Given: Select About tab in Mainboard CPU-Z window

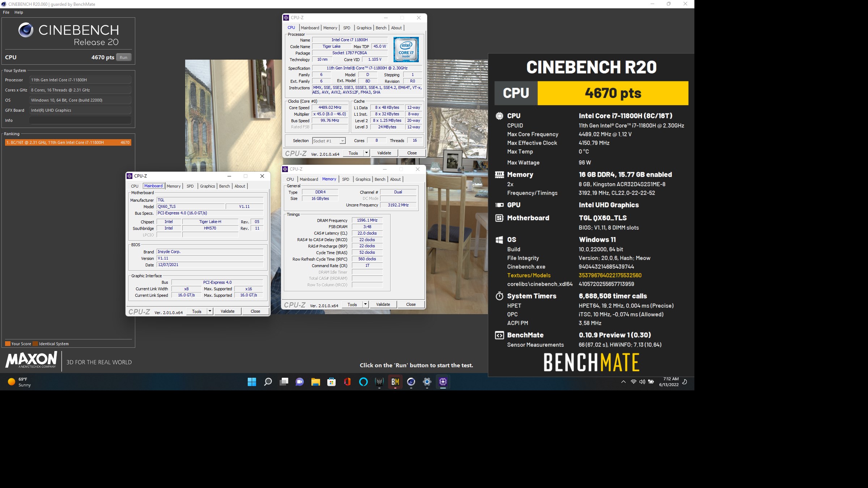Looking at the screenshot, I should tap(240, 186).
